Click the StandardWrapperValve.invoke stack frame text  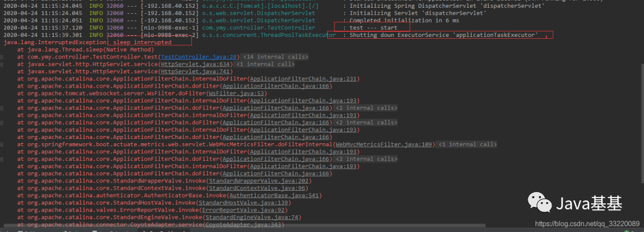pos(116,181)
